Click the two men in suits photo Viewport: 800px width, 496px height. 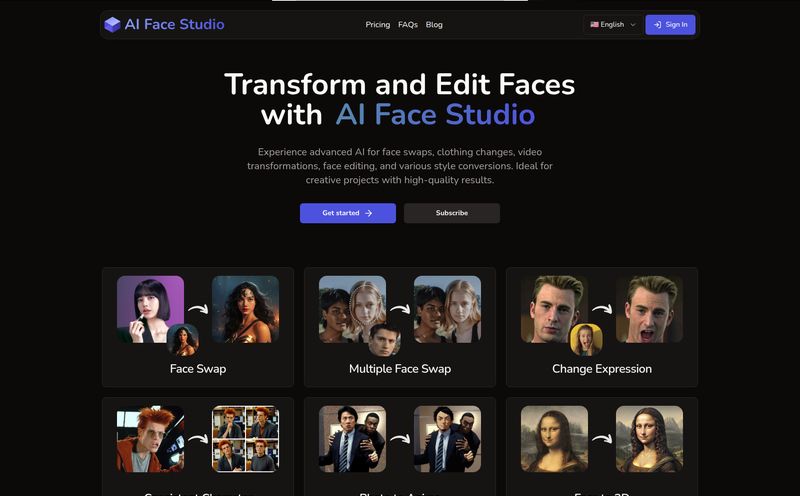[x=352, y=439]
